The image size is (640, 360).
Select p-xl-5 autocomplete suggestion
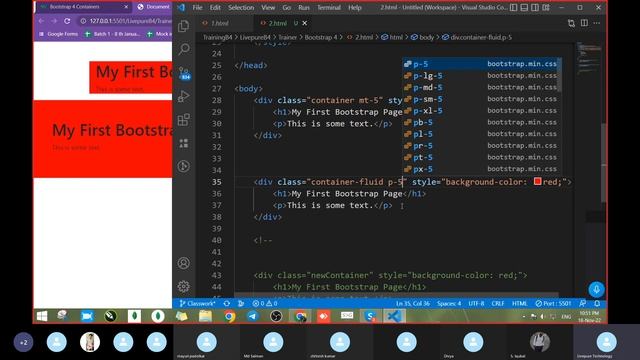482,111
